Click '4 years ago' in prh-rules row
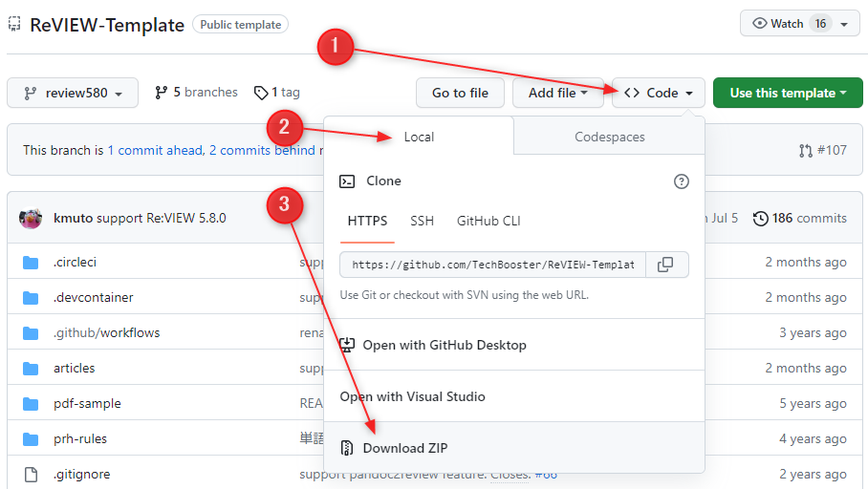The image size is (868, 489). pos(813,439)
